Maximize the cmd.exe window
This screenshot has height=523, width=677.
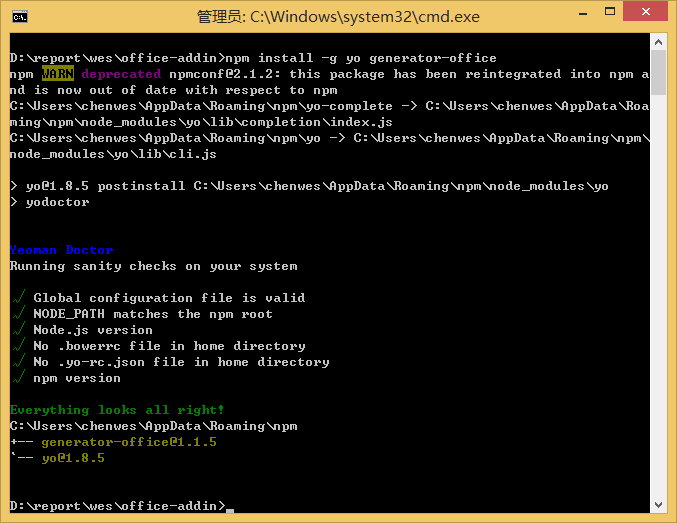pos(610,12)
